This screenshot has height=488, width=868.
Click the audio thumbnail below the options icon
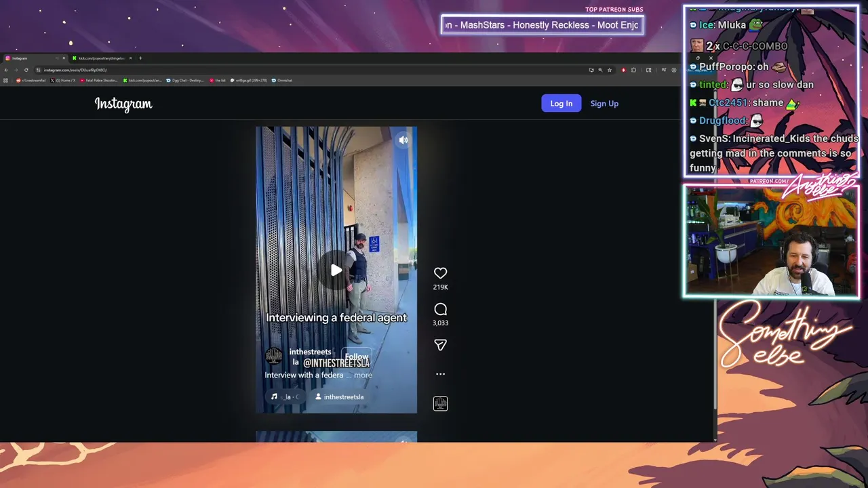440,404
